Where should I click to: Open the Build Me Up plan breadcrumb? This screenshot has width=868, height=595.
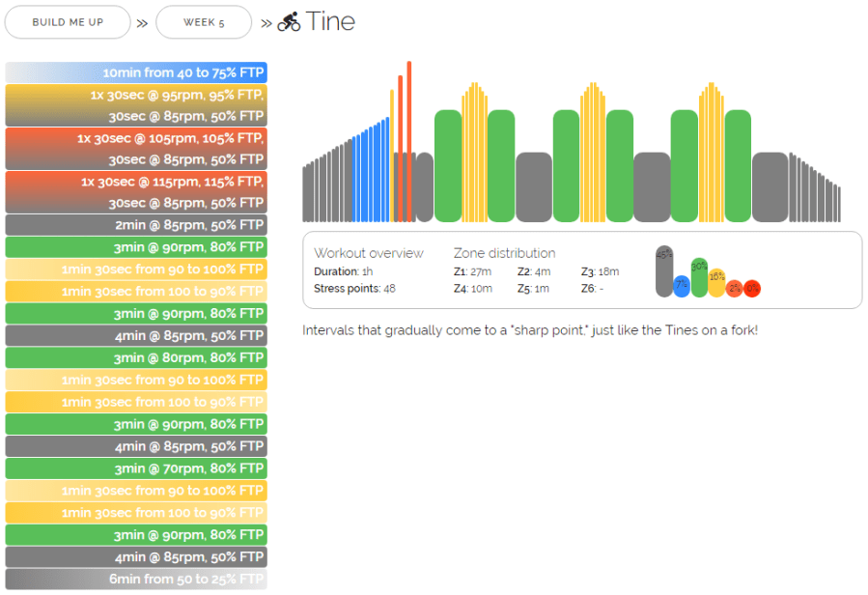click(68, 21)
